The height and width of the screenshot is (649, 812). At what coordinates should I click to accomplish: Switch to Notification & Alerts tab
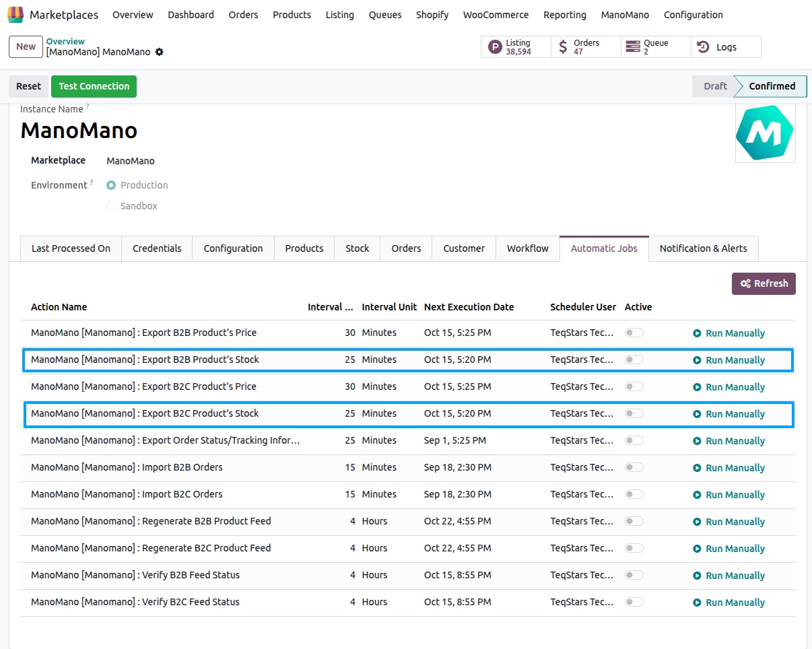click(x=704, y=248)
